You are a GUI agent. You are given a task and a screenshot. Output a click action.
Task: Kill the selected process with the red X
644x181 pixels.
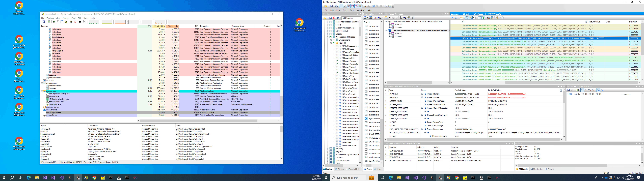point(75,22)
